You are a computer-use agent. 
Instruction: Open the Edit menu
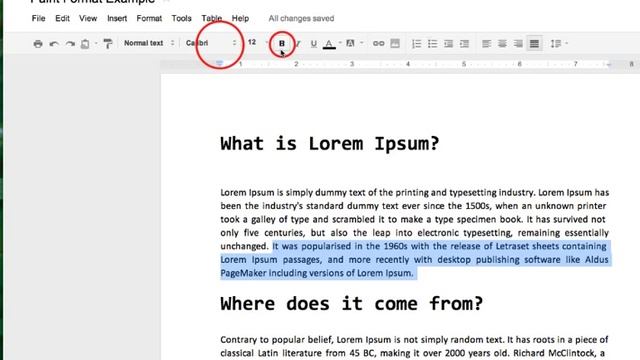(62, 18)
